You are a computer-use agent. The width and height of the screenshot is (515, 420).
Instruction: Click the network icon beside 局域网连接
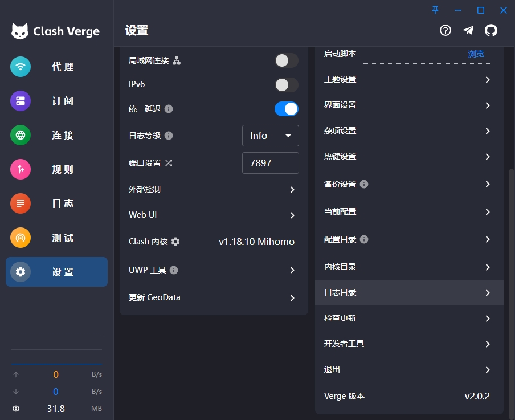click(x=177, y=60)
